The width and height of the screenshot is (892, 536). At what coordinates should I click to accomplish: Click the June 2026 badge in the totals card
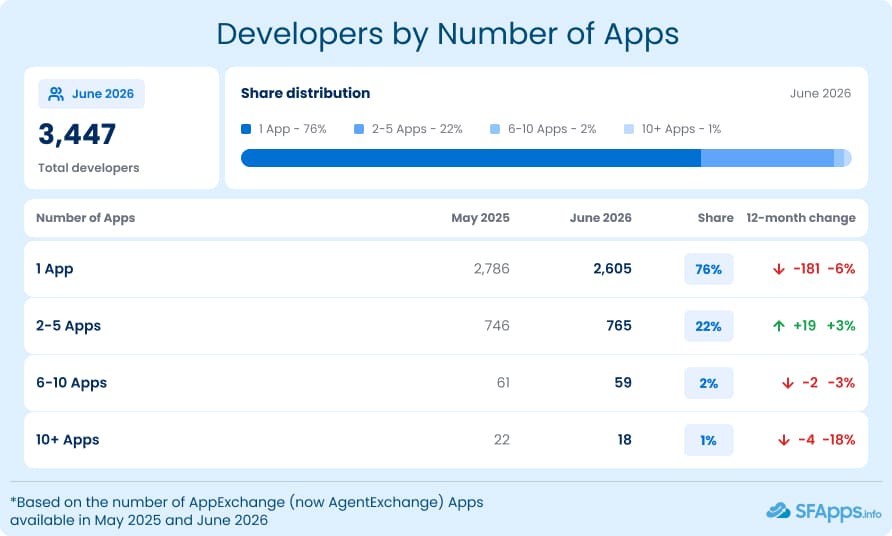tap(92, 94)
